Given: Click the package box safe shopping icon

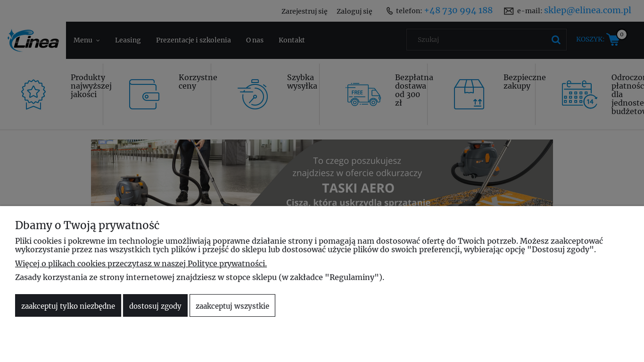Looking at the screenshot, I should click(x=469, y=94).
